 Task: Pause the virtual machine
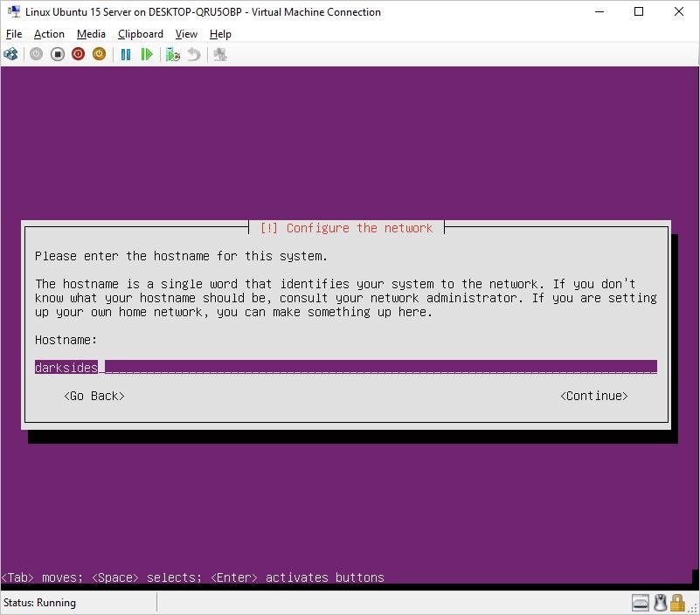(126, 54)
